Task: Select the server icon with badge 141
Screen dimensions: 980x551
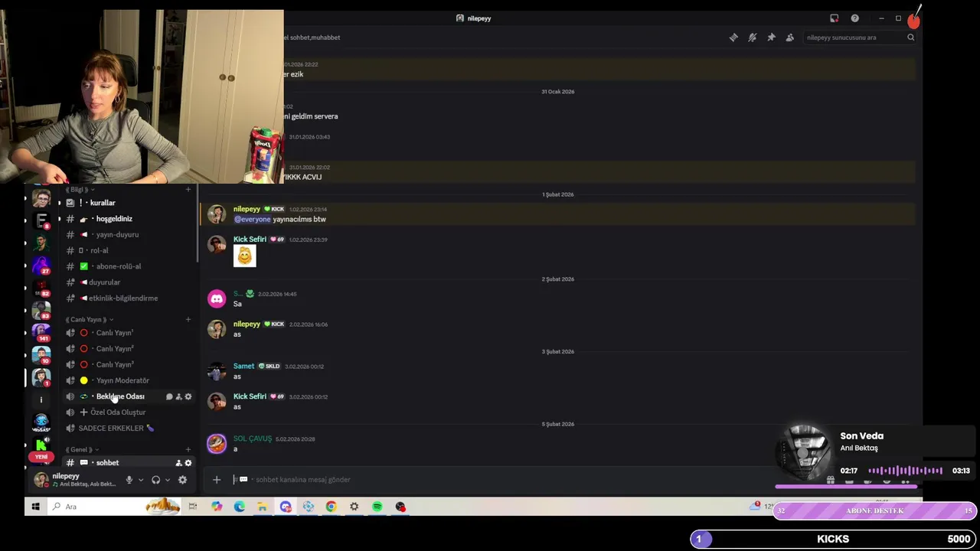Action: pyautogui.click(x=41, y=332)
